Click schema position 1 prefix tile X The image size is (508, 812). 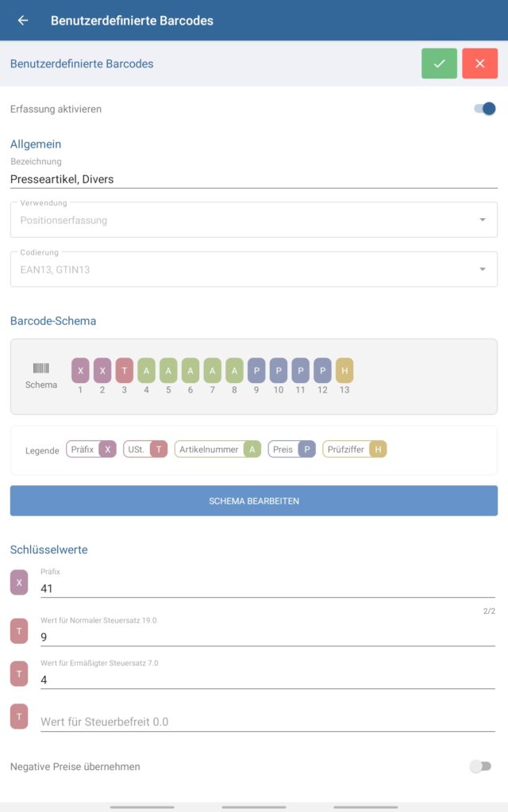(x=80, y=370)
